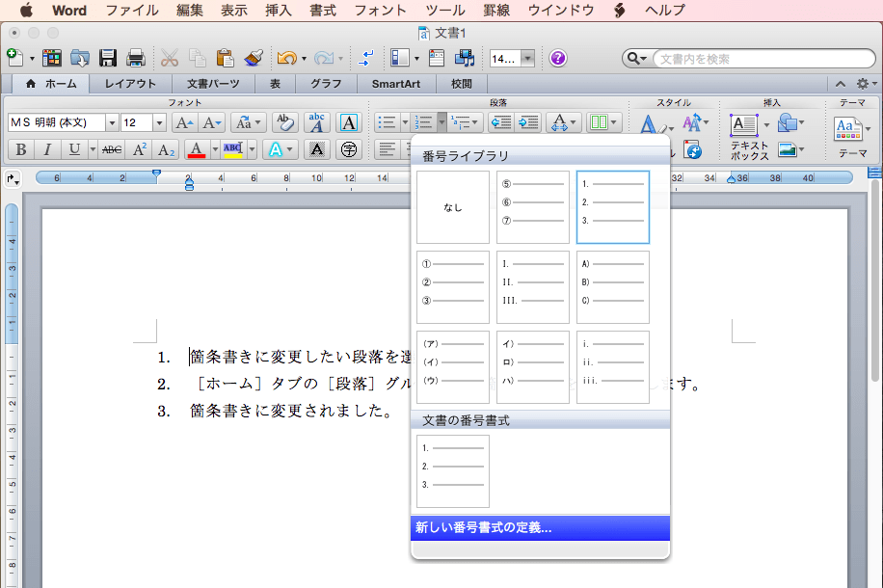The image size is (883, 588).
Task: Click the character shading A icon
Action: point(317,149)
